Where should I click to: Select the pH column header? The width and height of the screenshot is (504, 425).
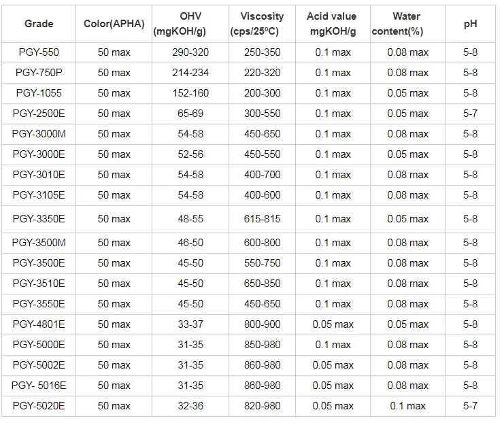coord(470,24)
